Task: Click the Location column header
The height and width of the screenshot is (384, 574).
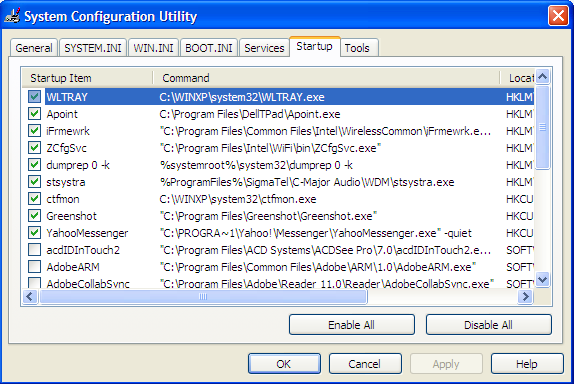Action: [517, 78]
